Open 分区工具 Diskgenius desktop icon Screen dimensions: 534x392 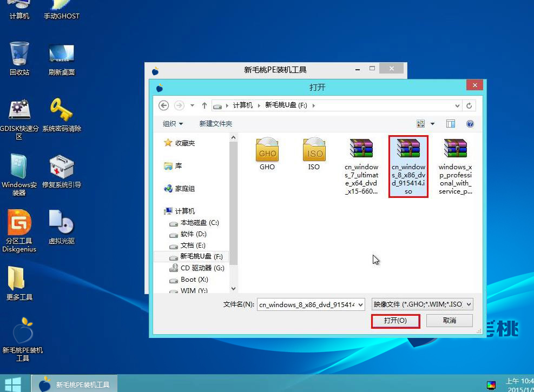click(x=19, y=231)
